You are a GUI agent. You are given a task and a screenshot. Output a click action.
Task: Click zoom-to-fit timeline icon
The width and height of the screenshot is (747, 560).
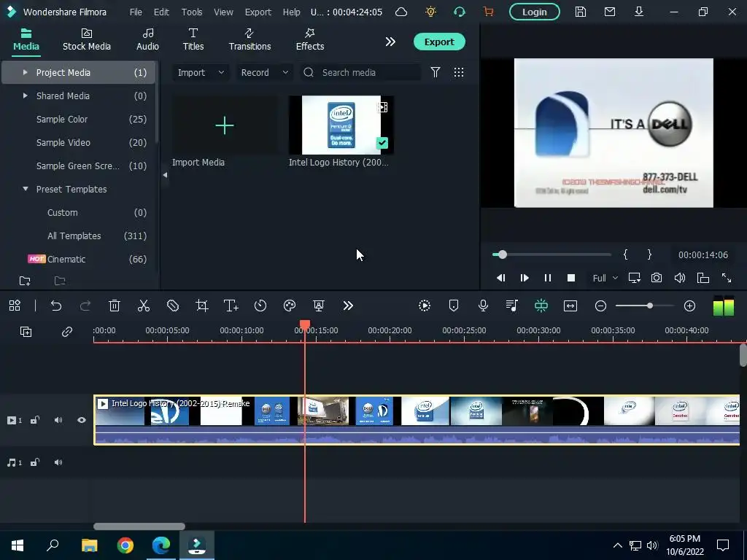(570, 306)
